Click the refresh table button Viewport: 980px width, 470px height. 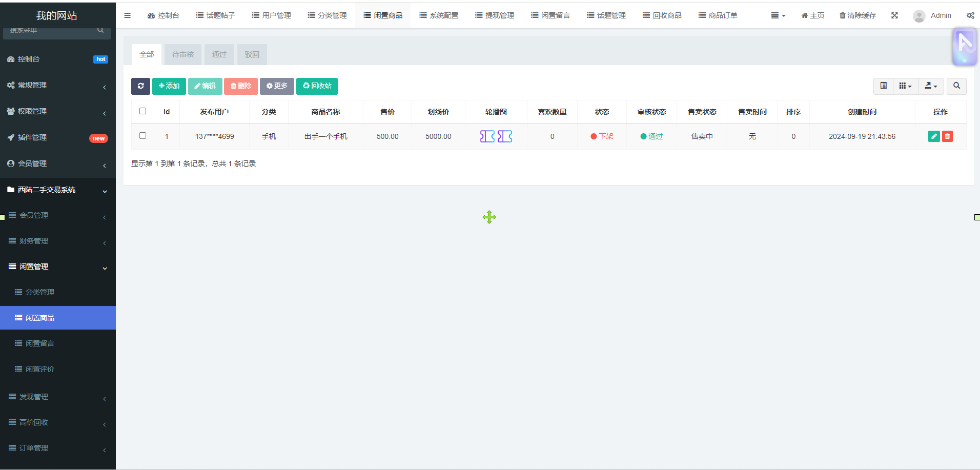click(140, 86)
